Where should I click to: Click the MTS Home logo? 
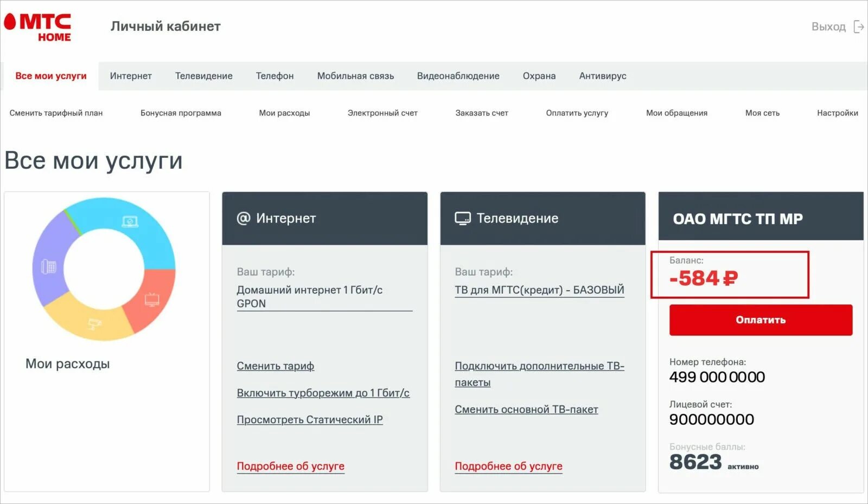[x=37, y=27]
